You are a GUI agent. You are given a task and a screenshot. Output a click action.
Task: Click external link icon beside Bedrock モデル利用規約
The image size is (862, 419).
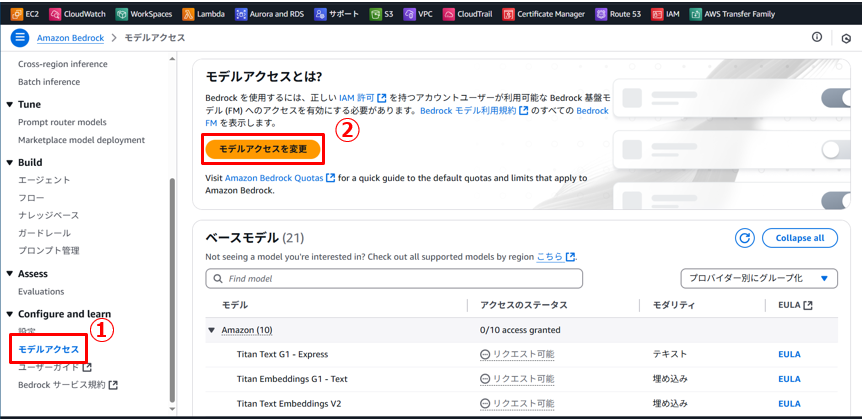click(x=523, y=111)
